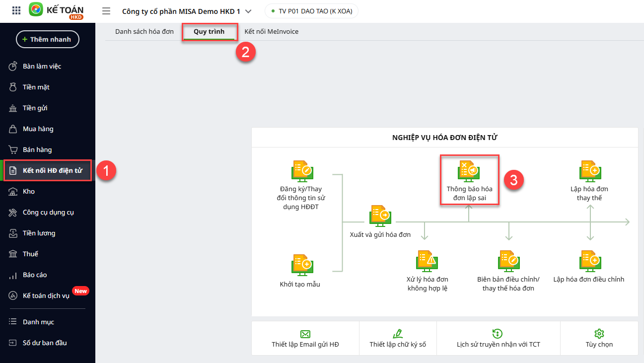Switch to Danh sách hóa đơn tab
This screenshot has height=363, width=644.
pos(144,31)
